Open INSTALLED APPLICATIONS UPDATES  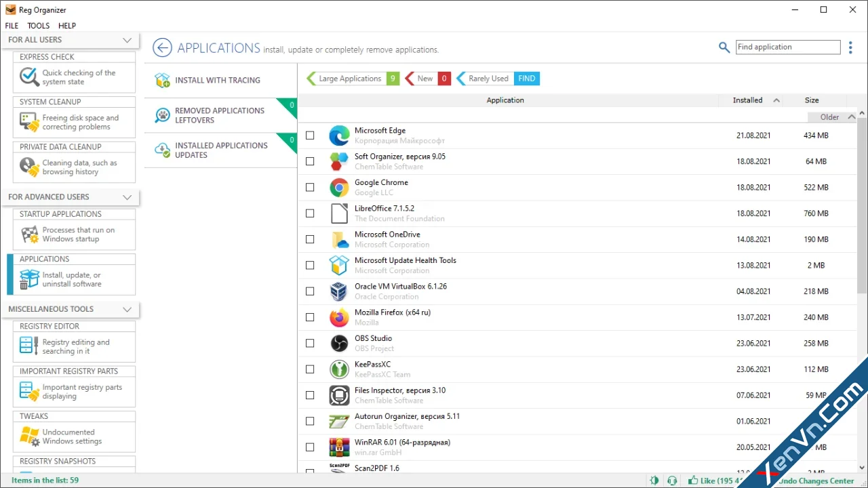click(220, 150)
